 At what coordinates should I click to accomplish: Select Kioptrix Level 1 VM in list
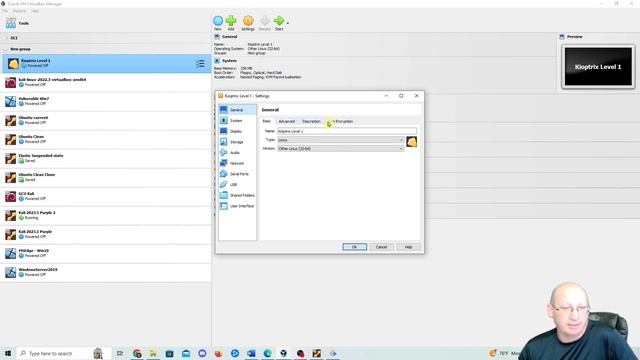click(x=106, y=63)
